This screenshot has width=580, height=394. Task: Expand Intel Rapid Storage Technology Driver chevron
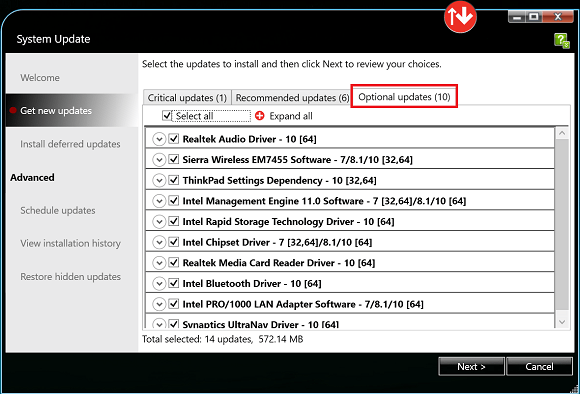(x=159, y=222)
